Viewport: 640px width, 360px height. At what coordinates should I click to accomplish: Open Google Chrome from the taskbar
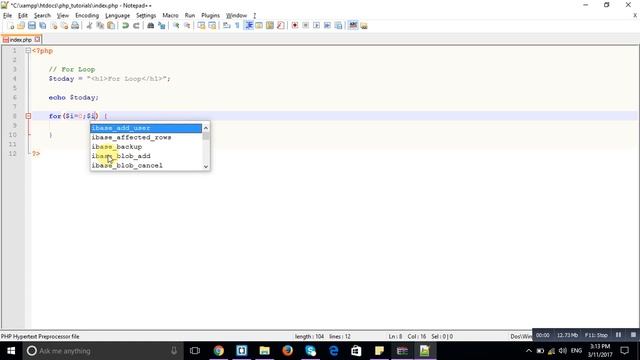click(x=219, y=351)
